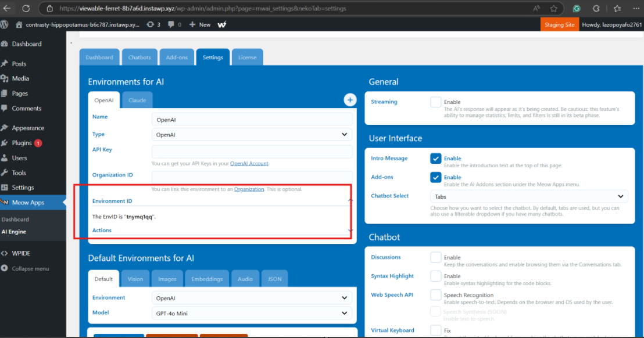
Task: Switch to AI Engine Dashboard tab
Action: coord(99,57)
